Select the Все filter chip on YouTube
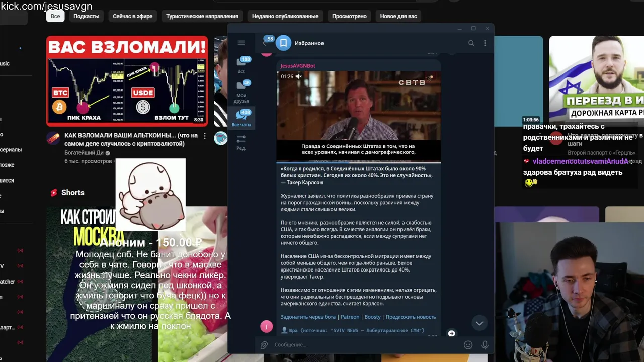644x362 pixels. coord(55,16)
